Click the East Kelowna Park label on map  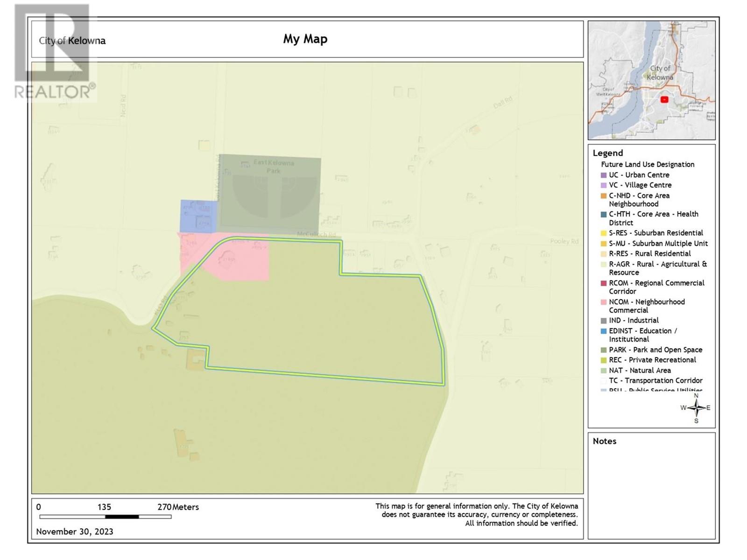point(274,167)
